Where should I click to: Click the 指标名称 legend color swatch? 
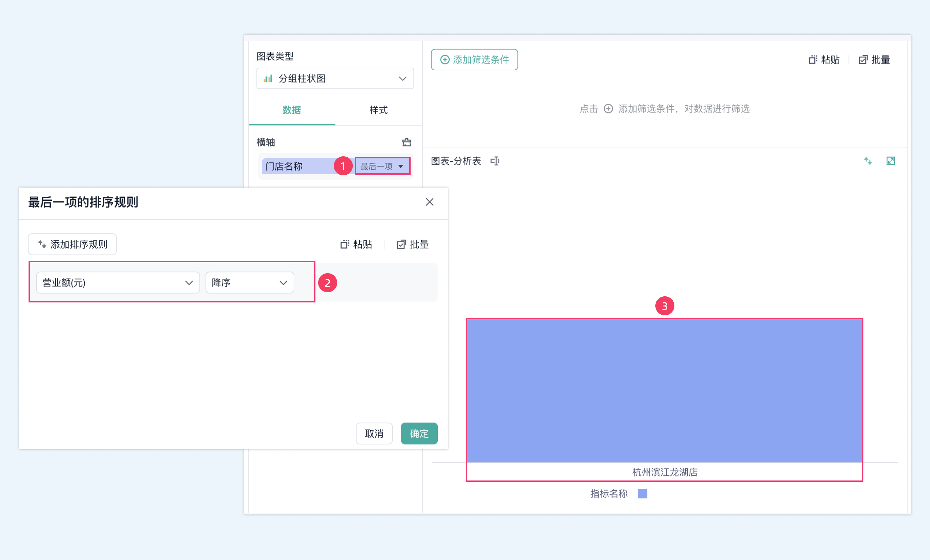pyautogui.click(x=642, y=494)
